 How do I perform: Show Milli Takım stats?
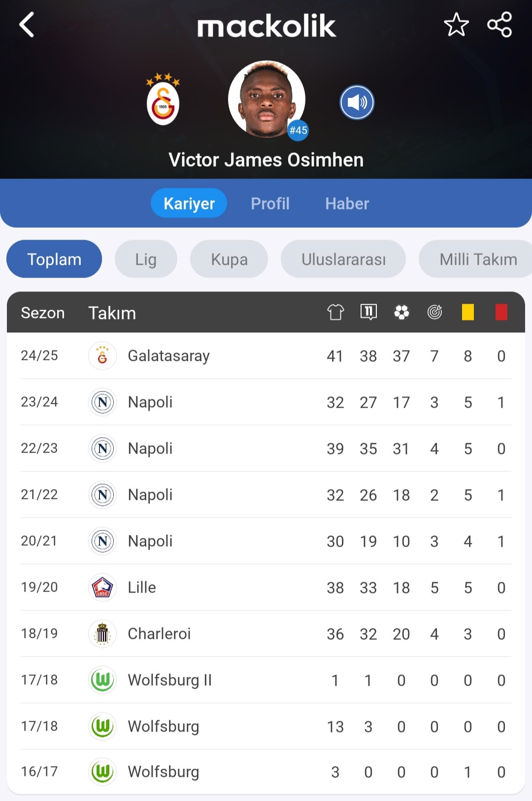click(x=476, y=259)
